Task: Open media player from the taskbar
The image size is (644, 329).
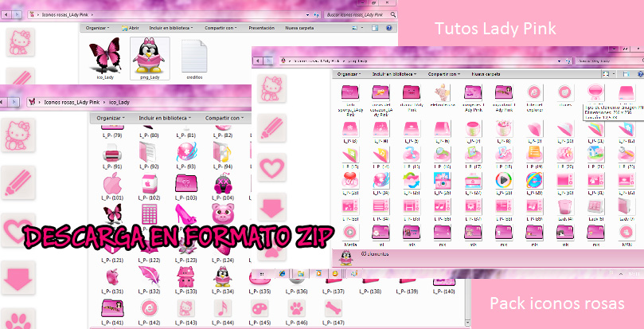Action: pos(318,273)
